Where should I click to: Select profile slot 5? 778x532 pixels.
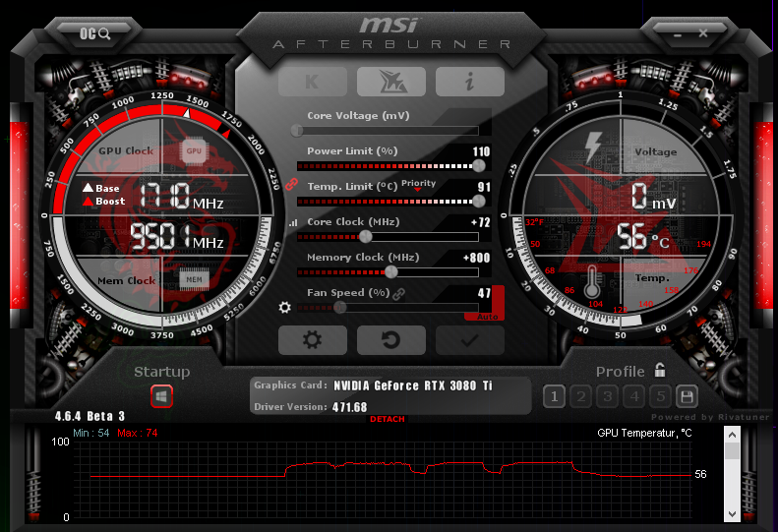pyautogui.click(x=660, y=396)
